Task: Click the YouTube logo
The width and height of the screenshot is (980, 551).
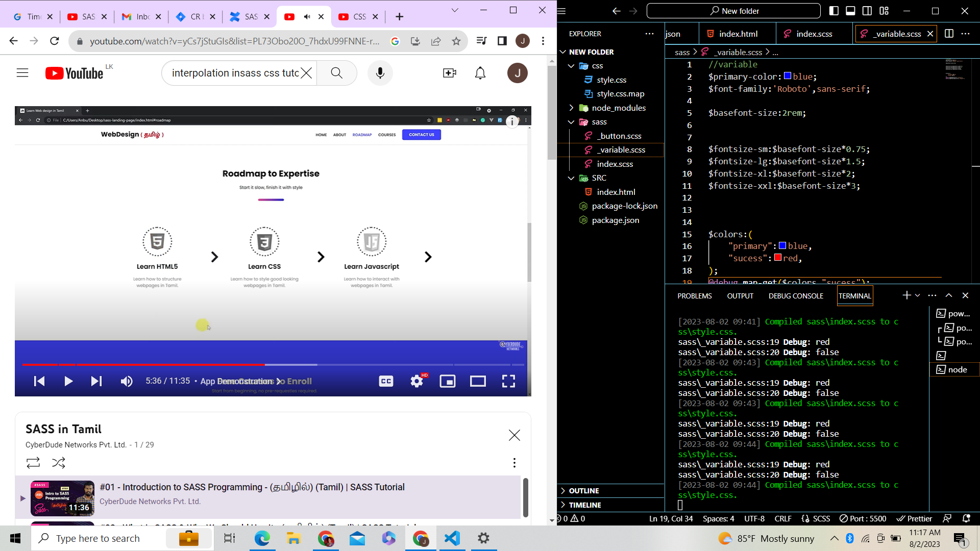Action: point(75,73)
